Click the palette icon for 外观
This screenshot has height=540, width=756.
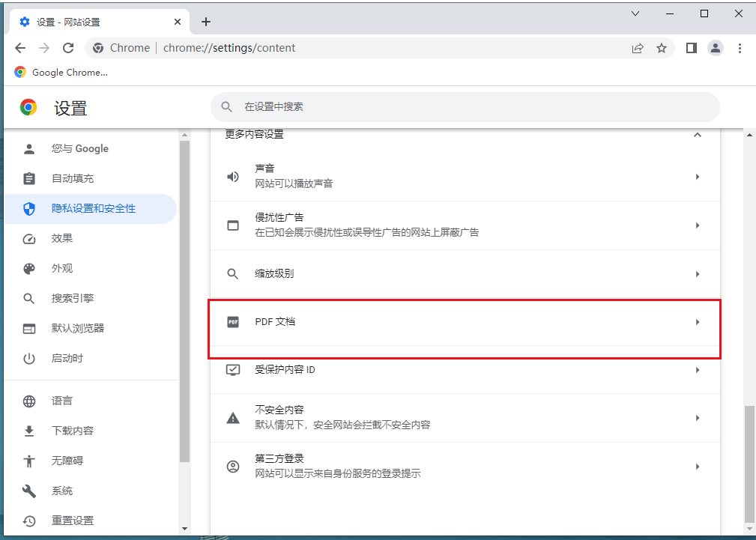pyautogui.click(x=29, y=269)
